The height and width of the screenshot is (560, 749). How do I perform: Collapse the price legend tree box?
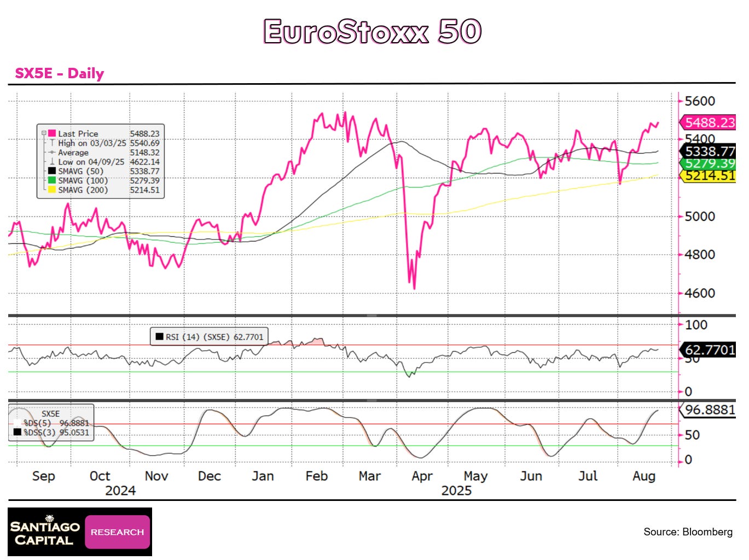point(44,133)
